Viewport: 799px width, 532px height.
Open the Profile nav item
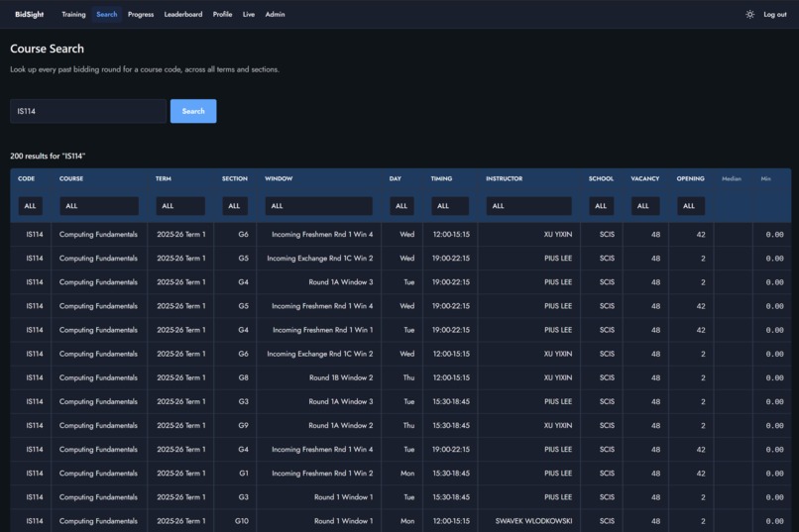pos(222,14)
